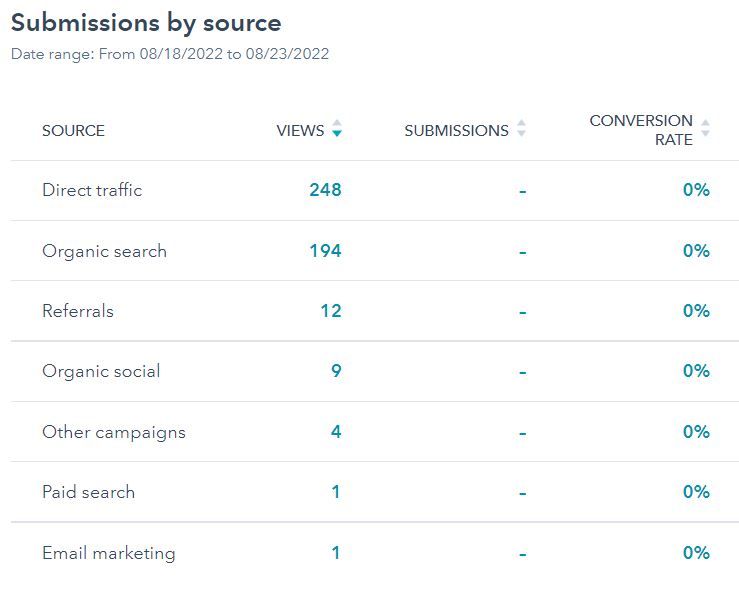
Task: Click Referrals conversion rate 0%
Action: (x=696, y=311)
